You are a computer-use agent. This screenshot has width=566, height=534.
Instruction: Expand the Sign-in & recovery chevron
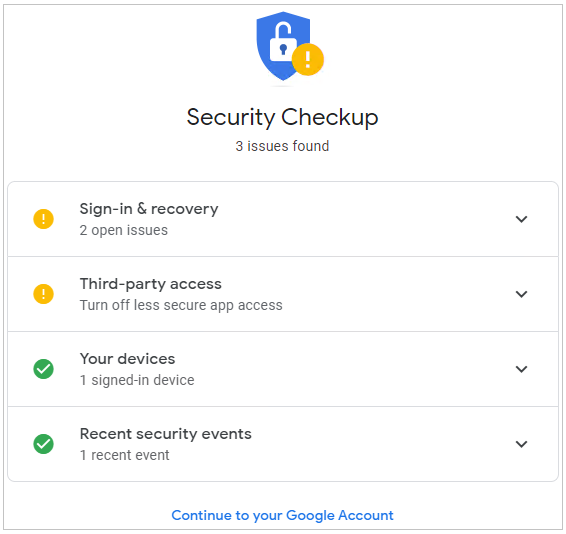521,219
